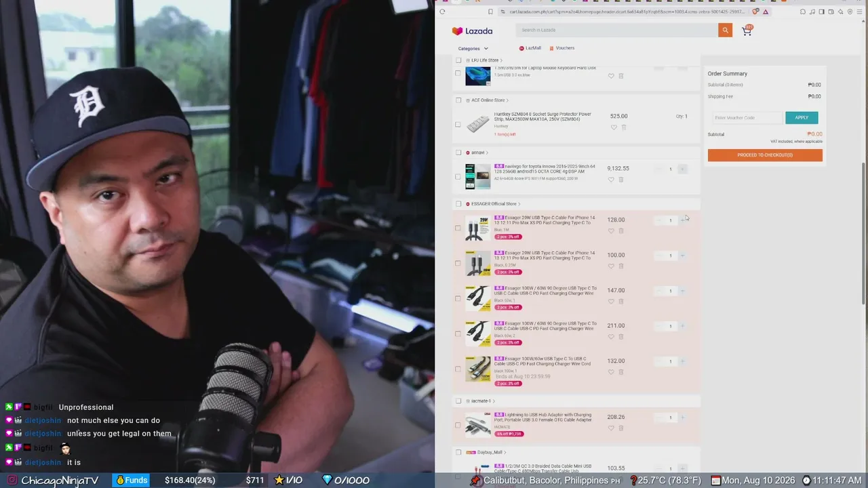Open the annavi store link
The height and width of the screenshot is (488, 868).
pyautogui.click(x=478, y=152)
